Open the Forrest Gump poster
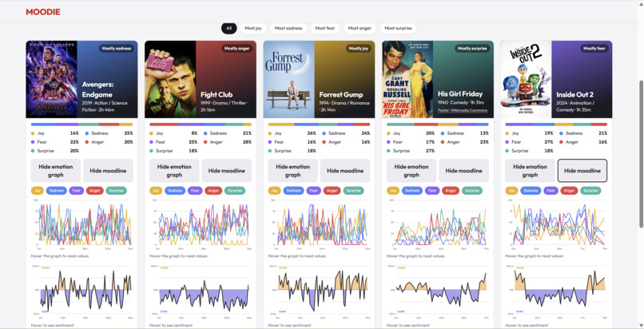Screen dimensions: 644x329 (288, 79)
